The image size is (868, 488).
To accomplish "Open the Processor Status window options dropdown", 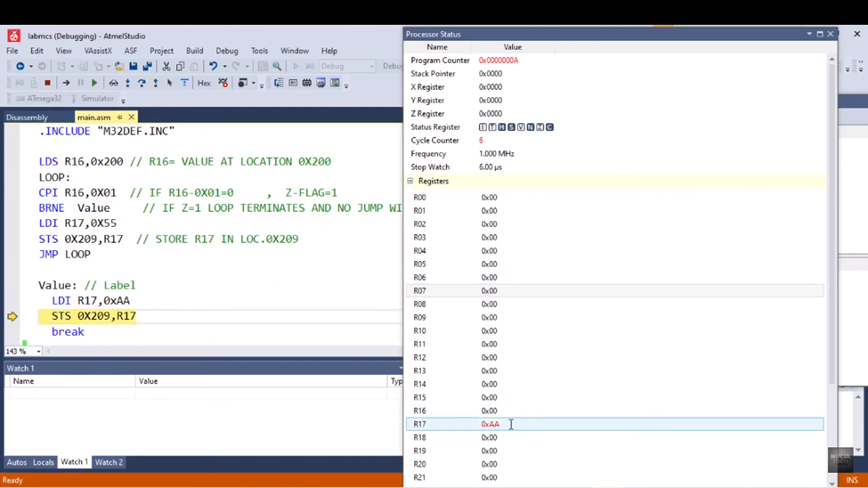I will pos(809,35).
